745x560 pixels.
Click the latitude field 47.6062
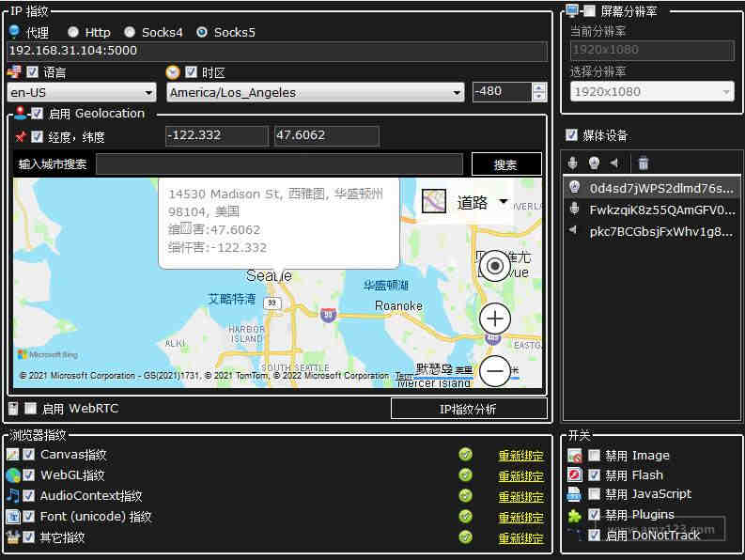[x=326, y=136]
